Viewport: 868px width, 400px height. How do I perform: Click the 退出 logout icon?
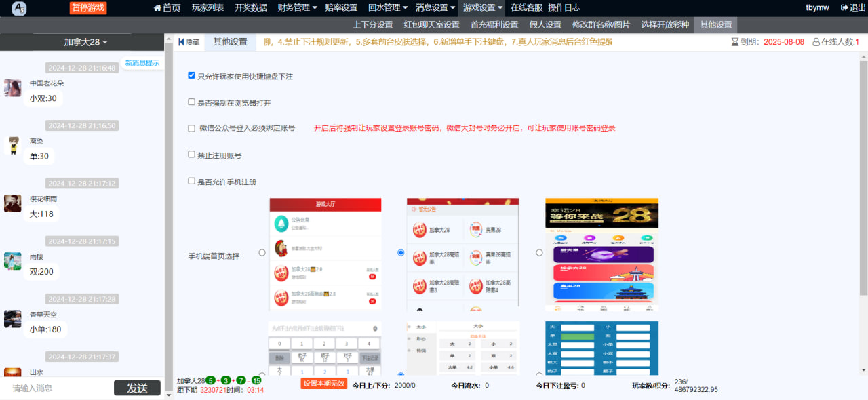(x=844, y=8)
